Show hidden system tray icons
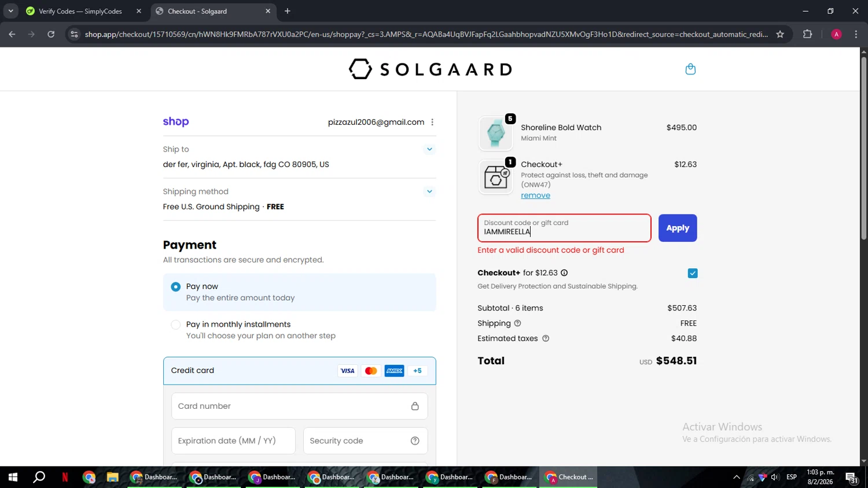The image size is (868, 488). point(737,477)
